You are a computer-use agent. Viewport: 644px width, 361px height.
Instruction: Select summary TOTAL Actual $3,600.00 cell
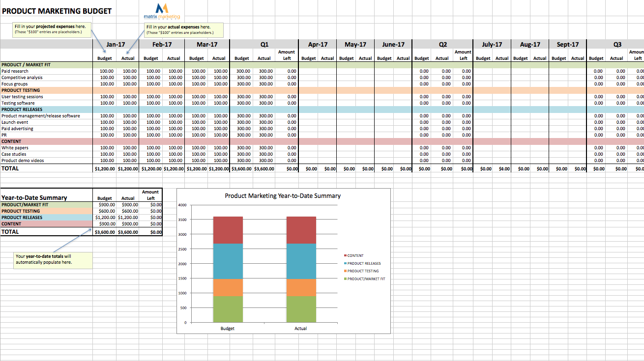point(128,232)
